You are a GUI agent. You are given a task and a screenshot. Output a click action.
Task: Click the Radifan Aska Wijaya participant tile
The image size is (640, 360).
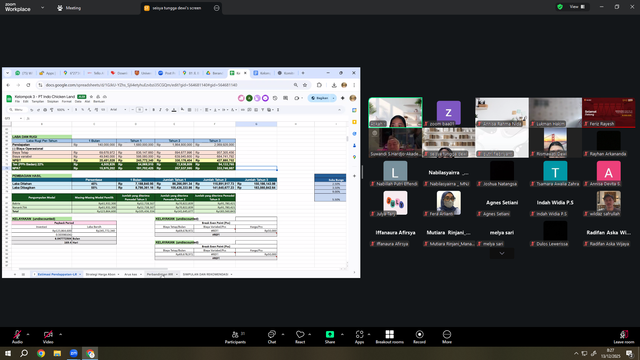[609, 233]
